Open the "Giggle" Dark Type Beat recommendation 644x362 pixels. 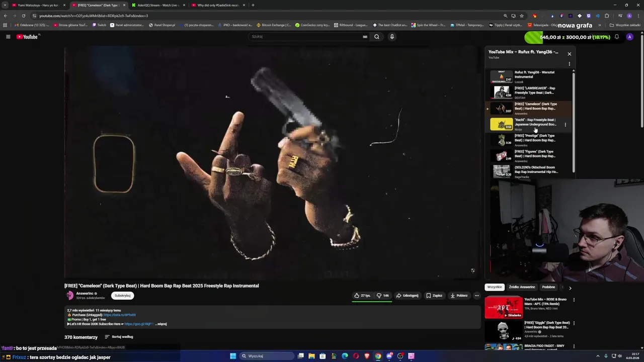click(528, 330)
